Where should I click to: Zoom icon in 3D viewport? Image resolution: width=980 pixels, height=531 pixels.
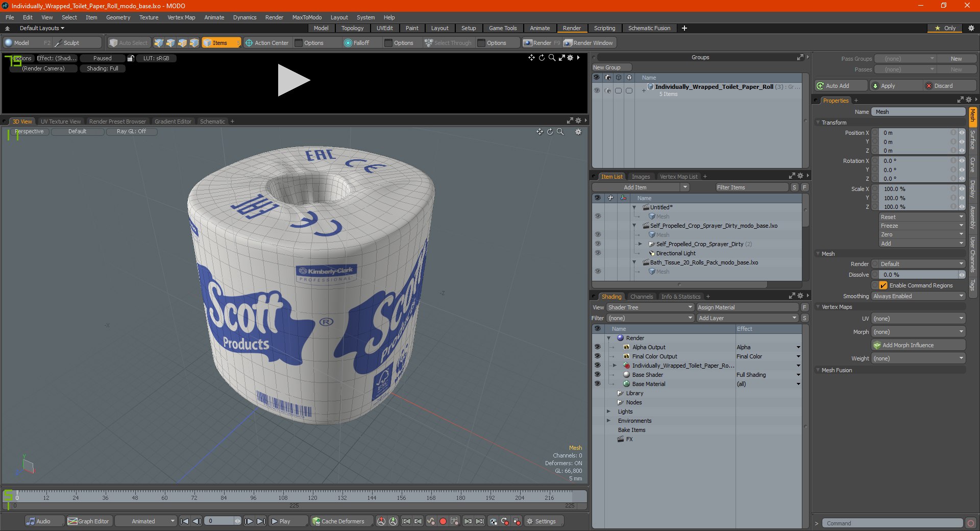click(x=560, y=132)
